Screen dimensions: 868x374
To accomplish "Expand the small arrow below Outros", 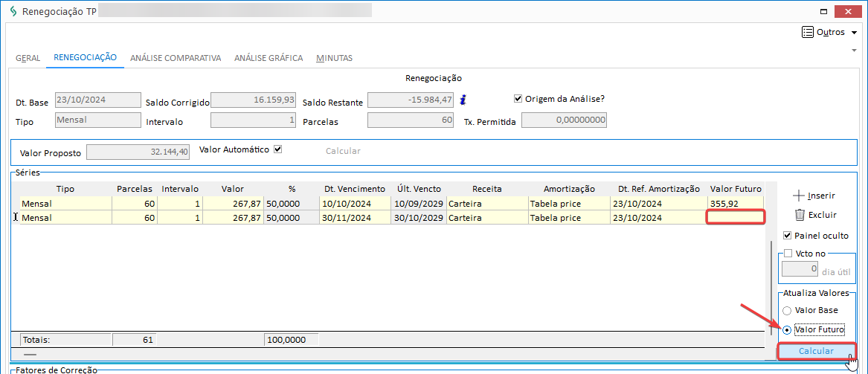I will pos(854,50).
